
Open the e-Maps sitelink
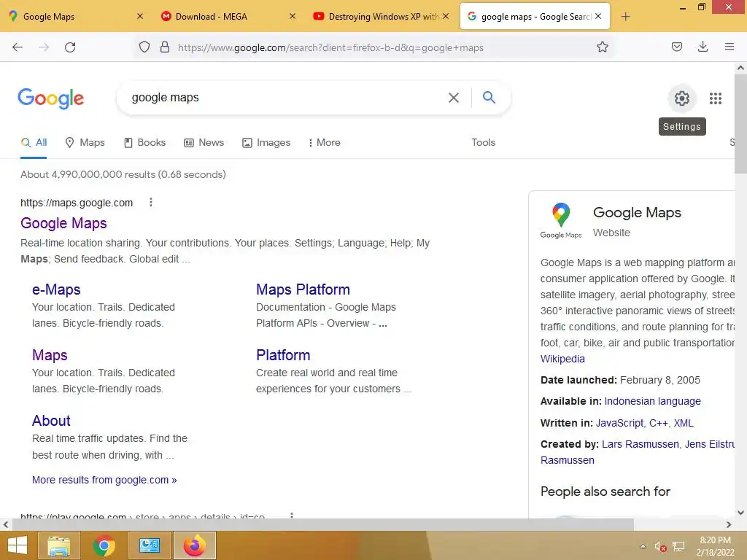[56, 289]
